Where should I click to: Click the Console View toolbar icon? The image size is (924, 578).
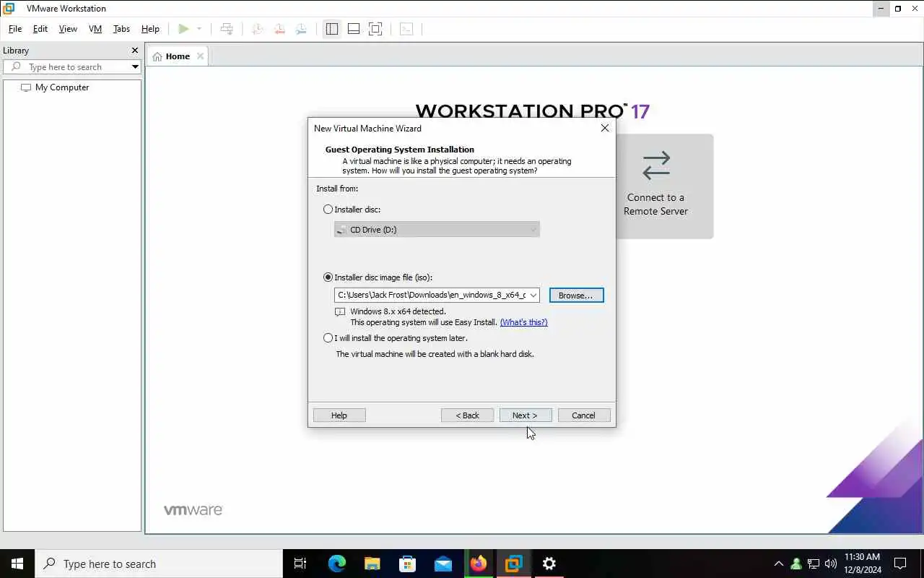tap(406, 29)
